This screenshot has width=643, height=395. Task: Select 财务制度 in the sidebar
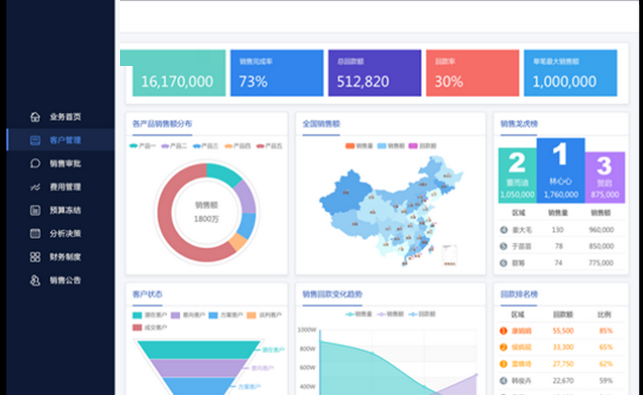65,257
